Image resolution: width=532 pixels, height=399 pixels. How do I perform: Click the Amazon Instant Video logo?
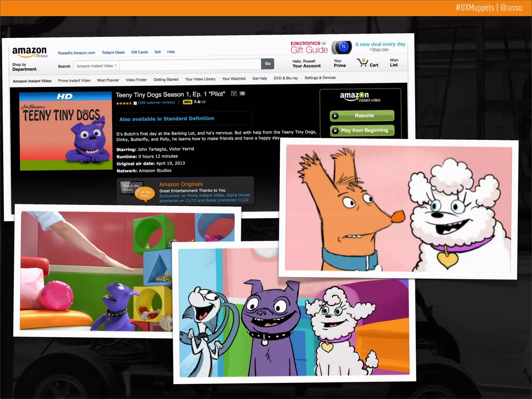[x=360, y=97]
